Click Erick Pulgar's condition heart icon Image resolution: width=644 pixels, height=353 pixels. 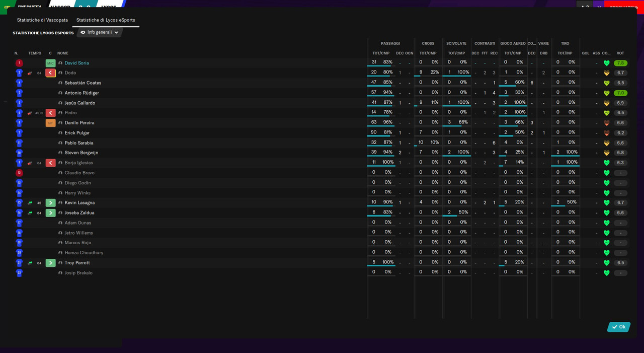click(x=606, y=133)
